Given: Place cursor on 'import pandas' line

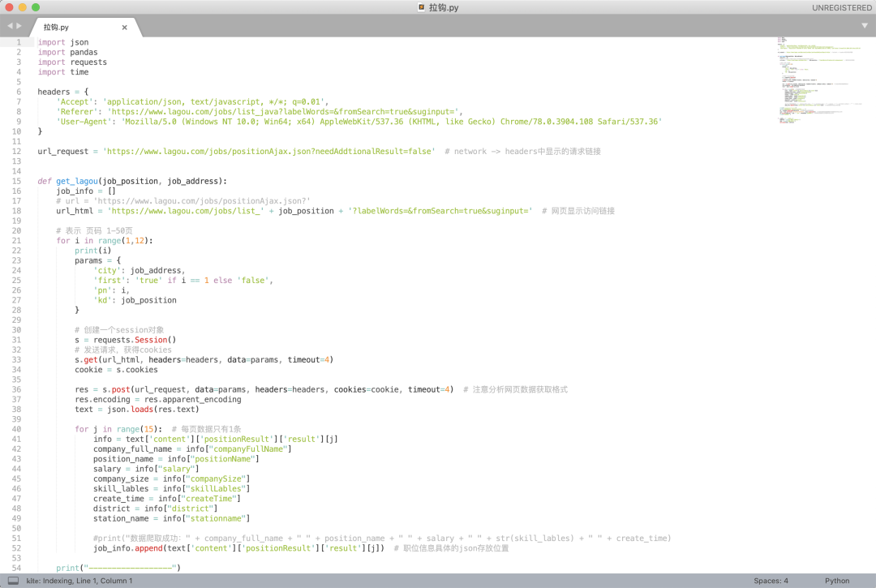Looking at the screenshot, I should (x=67, y=53).
